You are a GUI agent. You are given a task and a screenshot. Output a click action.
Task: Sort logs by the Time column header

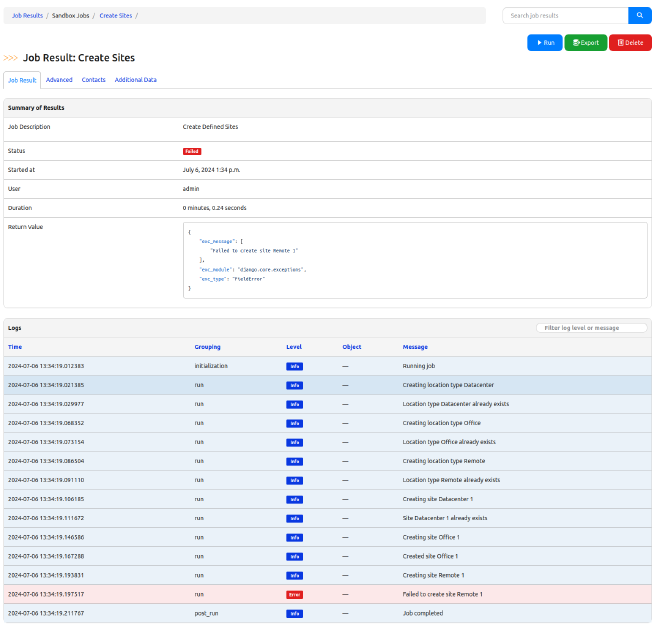15,347
